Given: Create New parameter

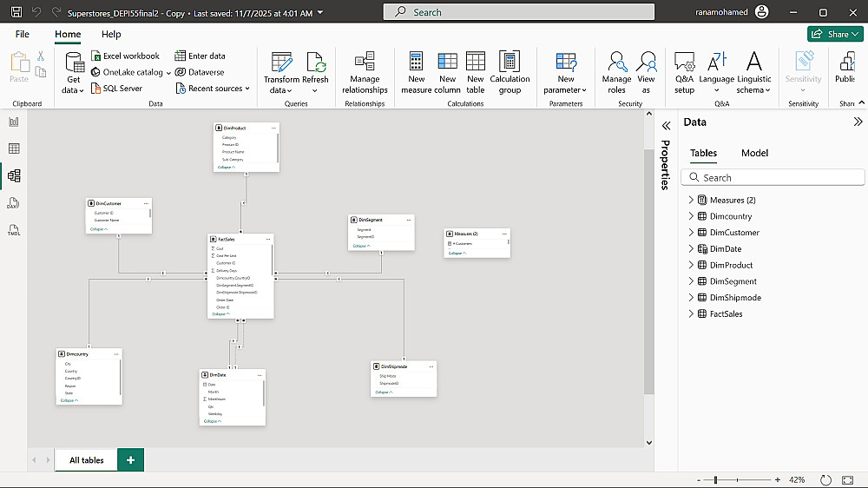Looking at the screenshot, I should pyautogui.click(x=565, y=73).
